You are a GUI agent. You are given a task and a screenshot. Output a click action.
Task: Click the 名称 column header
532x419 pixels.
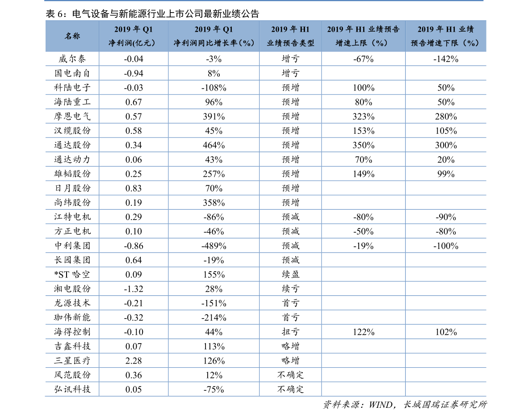pyautogui.click(x=72, y=36)
